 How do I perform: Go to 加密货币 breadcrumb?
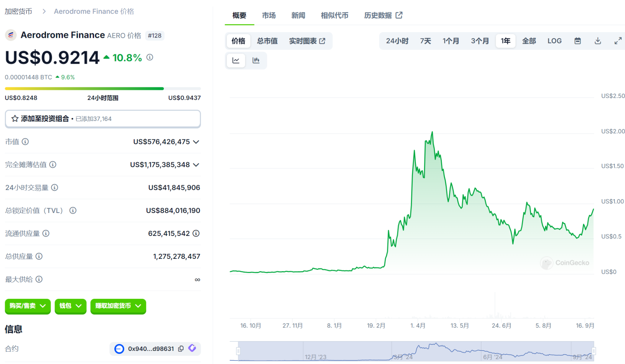(18, 11)
